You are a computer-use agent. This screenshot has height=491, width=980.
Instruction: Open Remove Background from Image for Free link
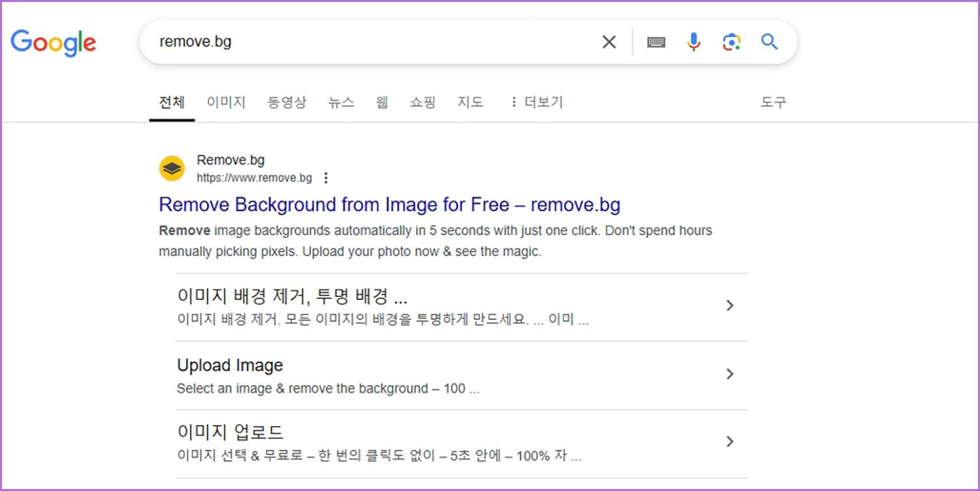click(x=389, y=205)
